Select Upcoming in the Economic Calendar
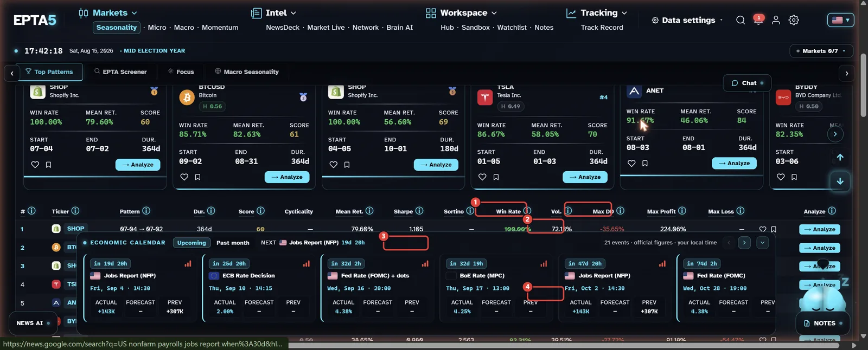This screenshot has height=350, width=868. click(x=192, y=243)
